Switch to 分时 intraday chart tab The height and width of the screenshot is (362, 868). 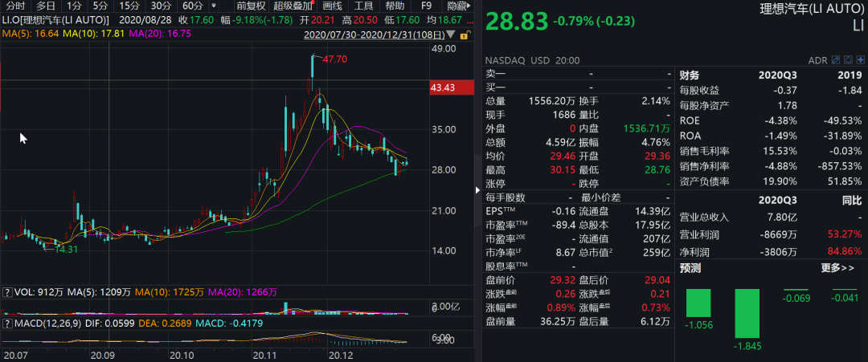(15, 6)
